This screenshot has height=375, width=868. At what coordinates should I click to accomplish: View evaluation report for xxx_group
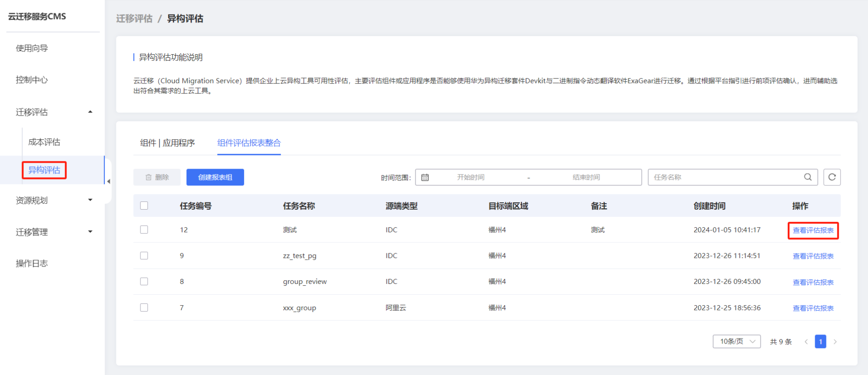tap(813, 308)
